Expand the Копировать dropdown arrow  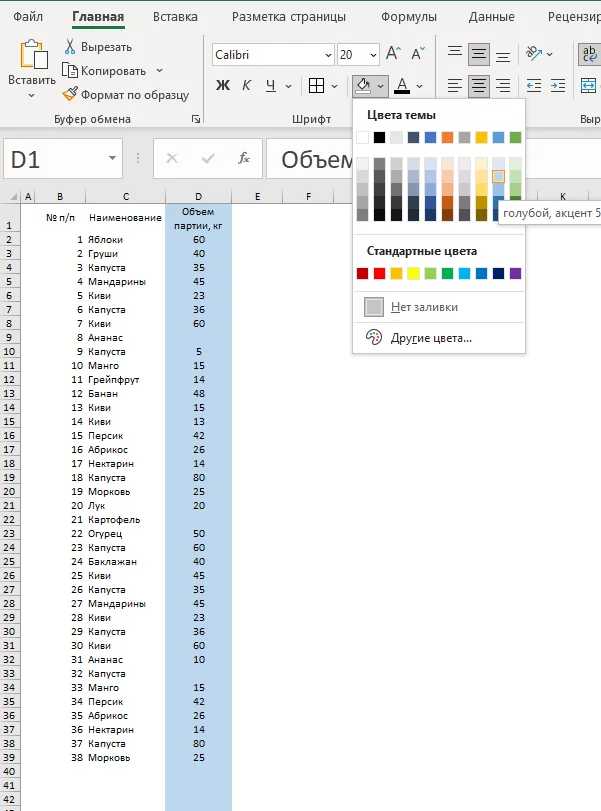pos(159,70)
